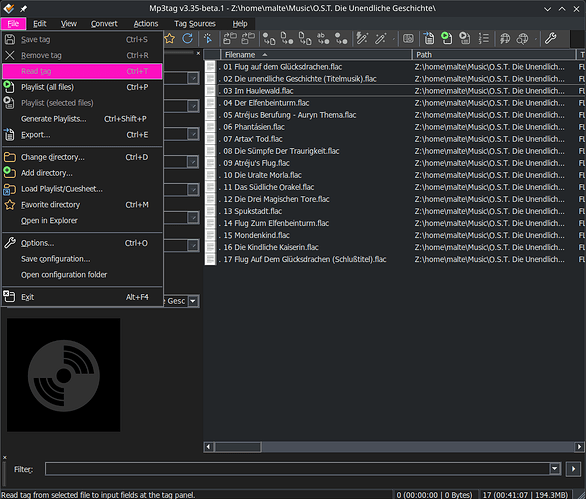Open the Convert menu

pos(104,24)
